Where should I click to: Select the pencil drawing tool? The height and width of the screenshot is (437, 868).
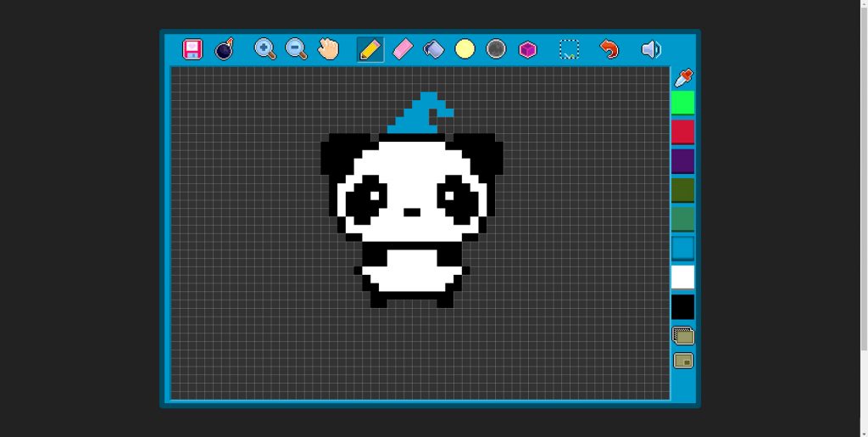coord(370,49)
